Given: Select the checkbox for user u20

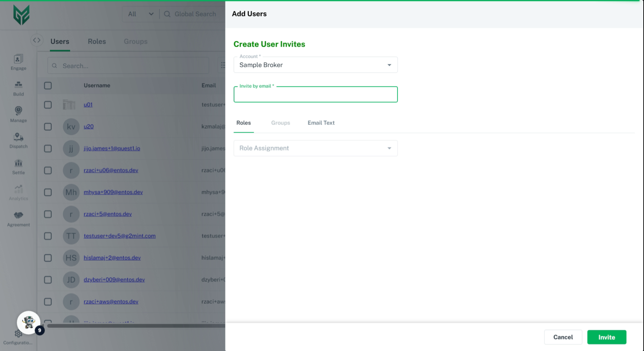Looking at the screenshot, I should [48, 127].
